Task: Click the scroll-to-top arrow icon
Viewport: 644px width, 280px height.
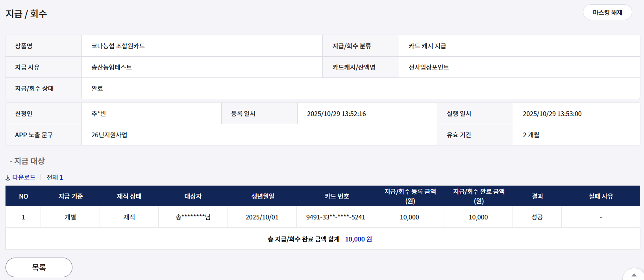Action: [x=634, y=275]
